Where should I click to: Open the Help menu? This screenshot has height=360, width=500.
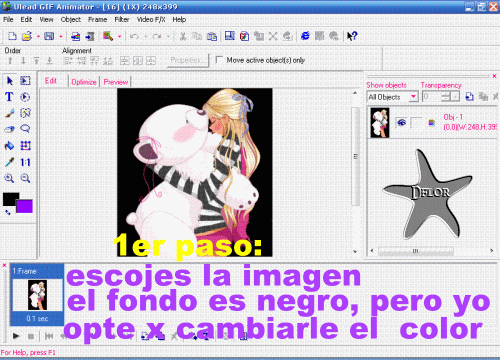tap(179, 19)
